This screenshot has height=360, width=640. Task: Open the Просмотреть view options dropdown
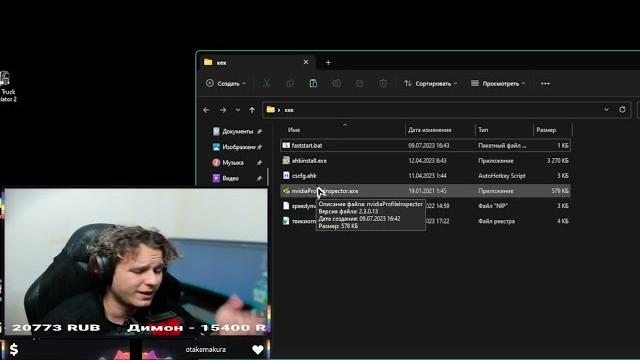point(498,84)
